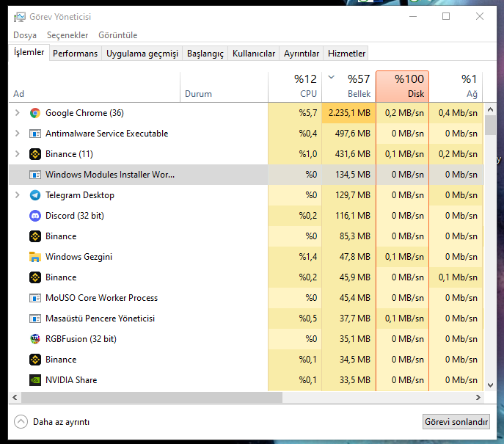The width and height of the screenshot is (504, 444).
Task: Expand the Telegram Desktop process group
Action: click(18, 195)
